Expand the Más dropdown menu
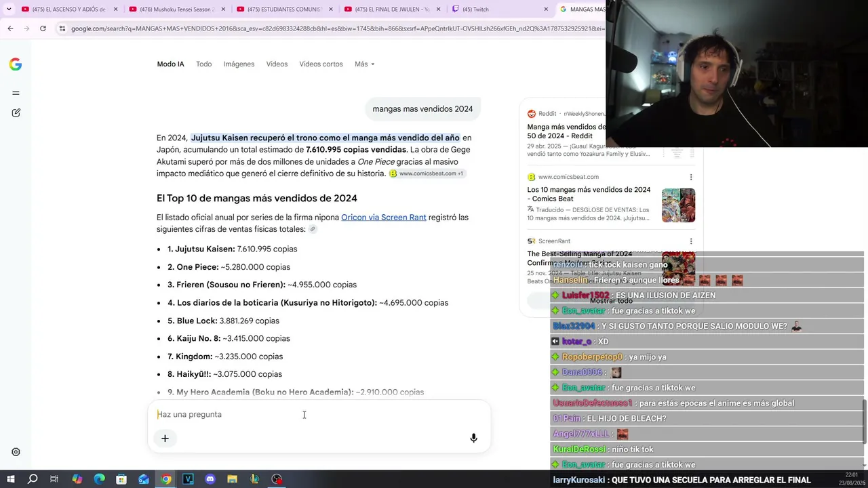 364,64
